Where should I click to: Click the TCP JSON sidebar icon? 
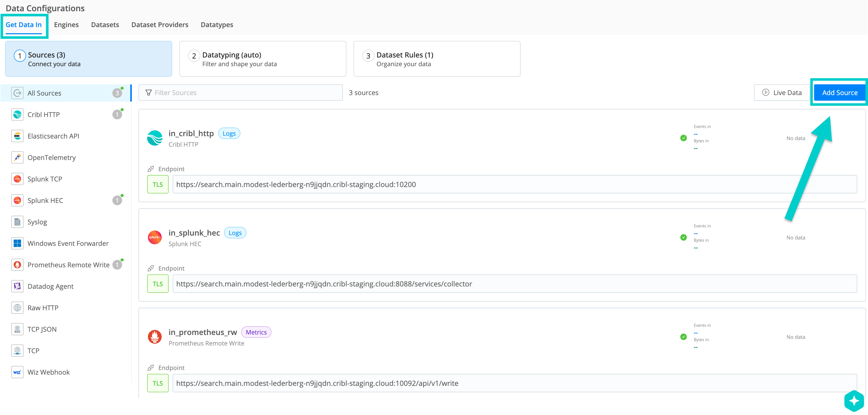point(17,329)
